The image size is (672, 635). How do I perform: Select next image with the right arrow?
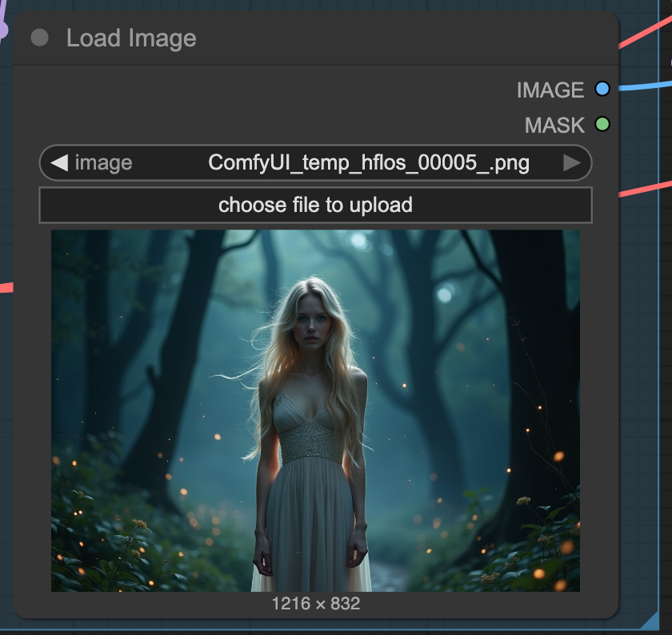(572, 163)
